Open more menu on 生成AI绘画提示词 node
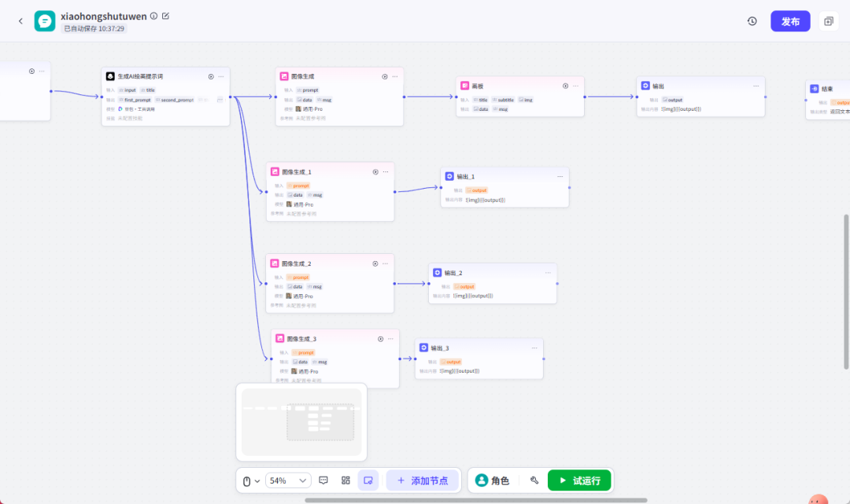 [221, 76]
